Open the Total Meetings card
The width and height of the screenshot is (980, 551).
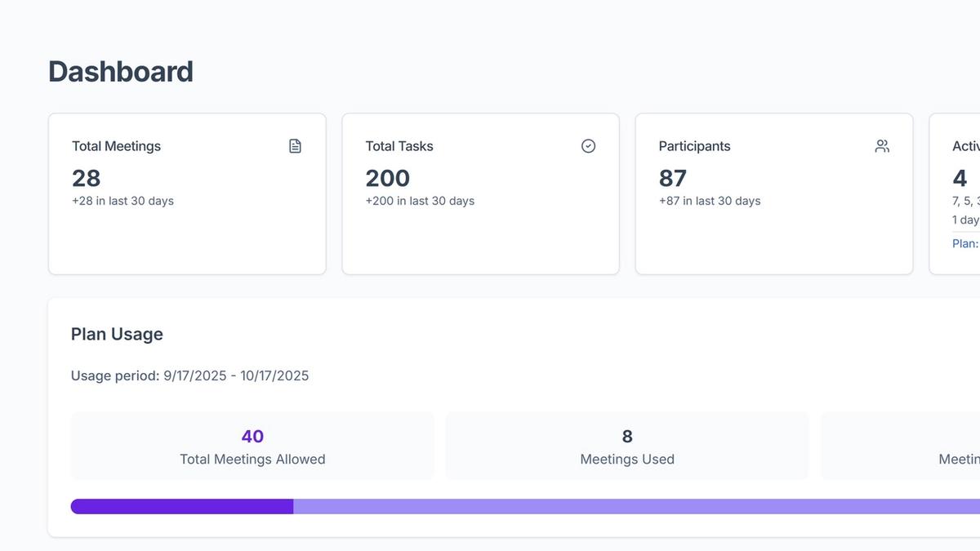(x=187, y=194)
